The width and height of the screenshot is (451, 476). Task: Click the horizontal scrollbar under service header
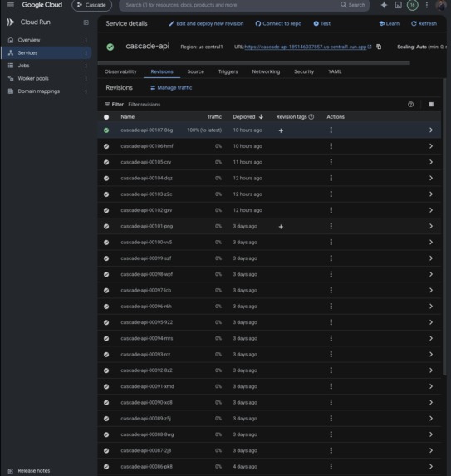click(253, 63)
